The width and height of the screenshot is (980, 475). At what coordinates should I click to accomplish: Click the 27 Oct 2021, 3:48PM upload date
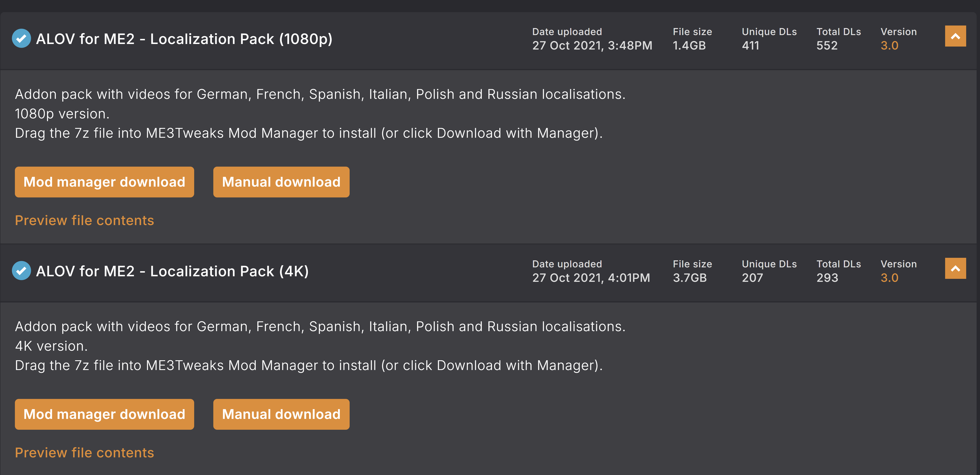(592, 46)
